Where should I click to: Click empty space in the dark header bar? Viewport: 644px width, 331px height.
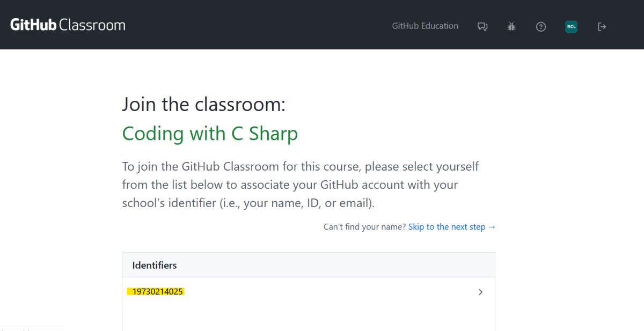pyautogui.click(x=258, y=25)
